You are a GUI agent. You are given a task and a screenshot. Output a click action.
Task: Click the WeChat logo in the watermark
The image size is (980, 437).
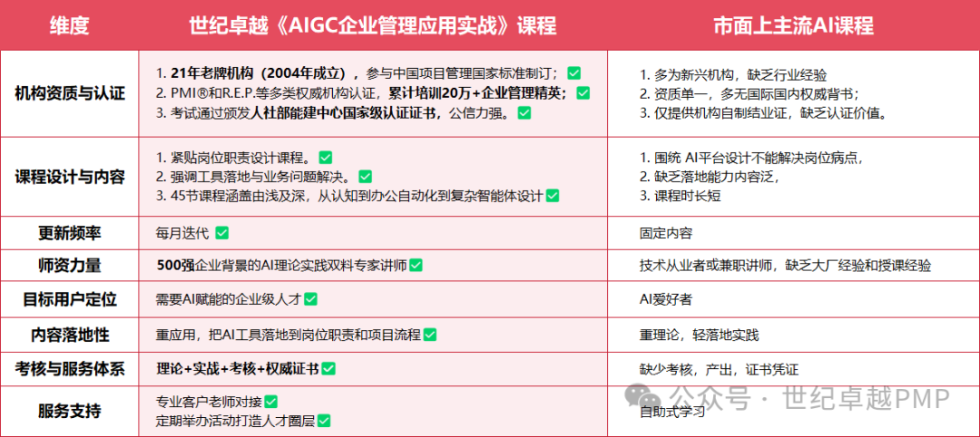tap(648, 397)
